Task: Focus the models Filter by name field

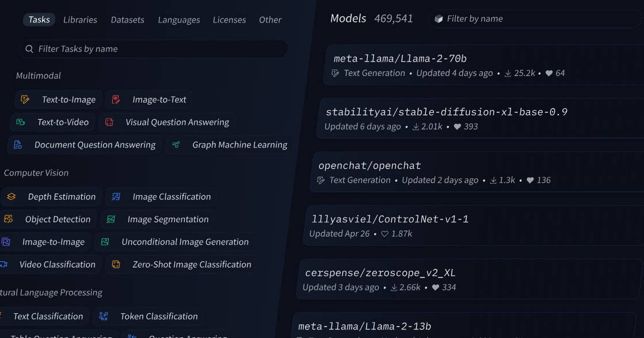Action: click(536, 19)
